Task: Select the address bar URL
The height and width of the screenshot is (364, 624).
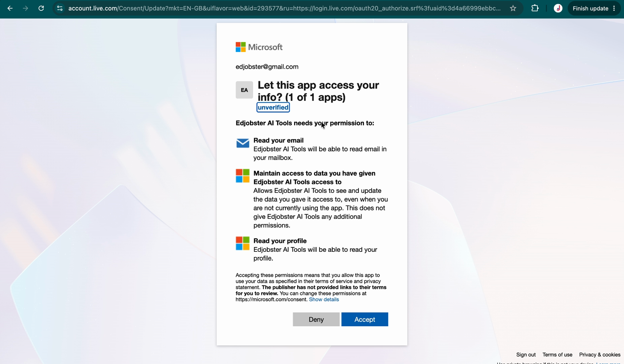Action: pos(284,8)
